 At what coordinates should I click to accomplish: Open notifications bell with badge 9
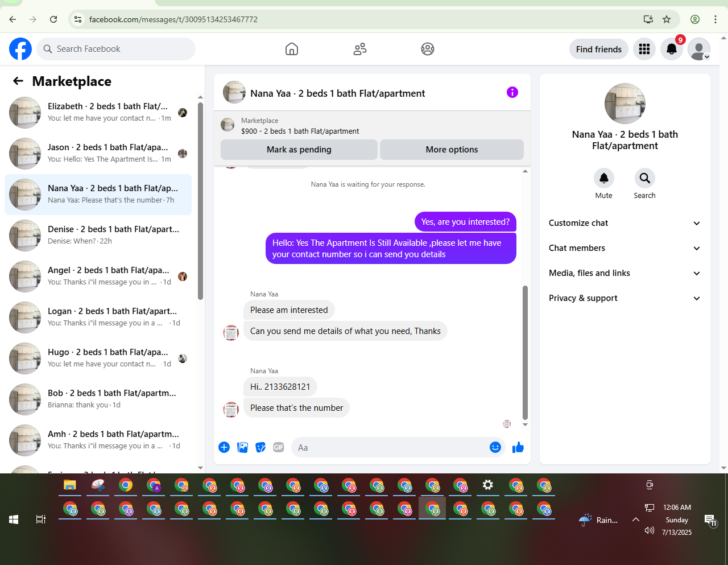click(x=672, y=49)
